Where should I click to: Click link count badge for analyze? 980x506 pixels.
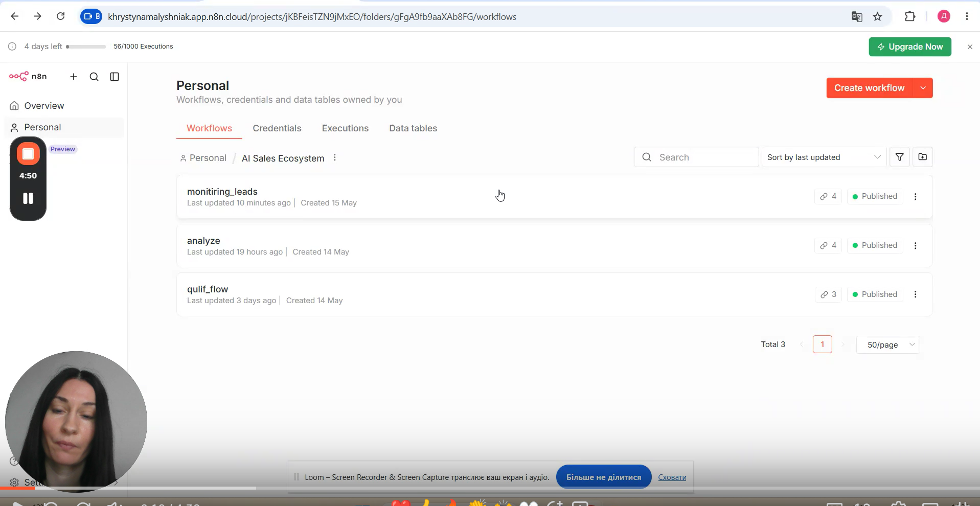click(828, 245)
